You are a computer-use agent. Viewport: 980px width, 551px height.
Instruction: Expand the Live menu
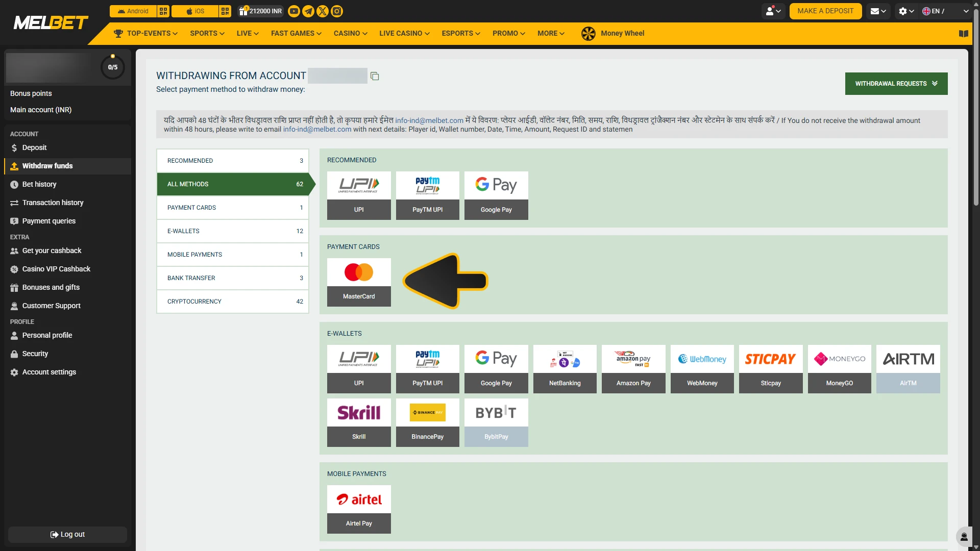(248, 34)
